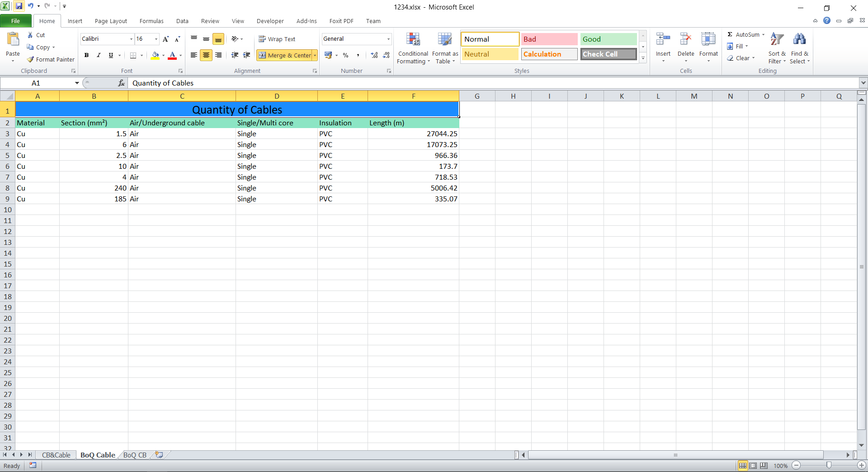Switch to the Insert ribbon tab
Image resolution: width=868 pixels, height=472 pixels.
pyautogui.click(x=75, y=21)
